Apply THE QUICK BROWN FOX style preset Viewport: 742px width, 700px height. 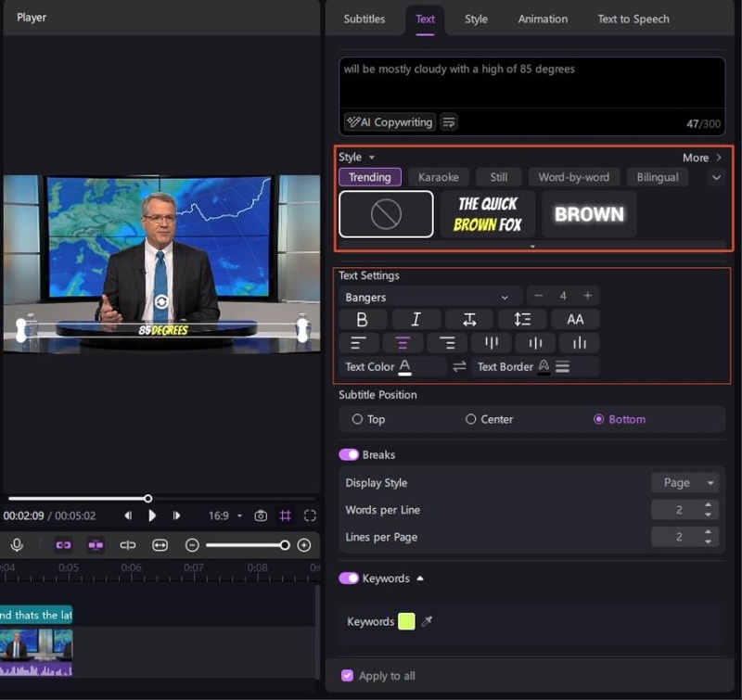488,214
